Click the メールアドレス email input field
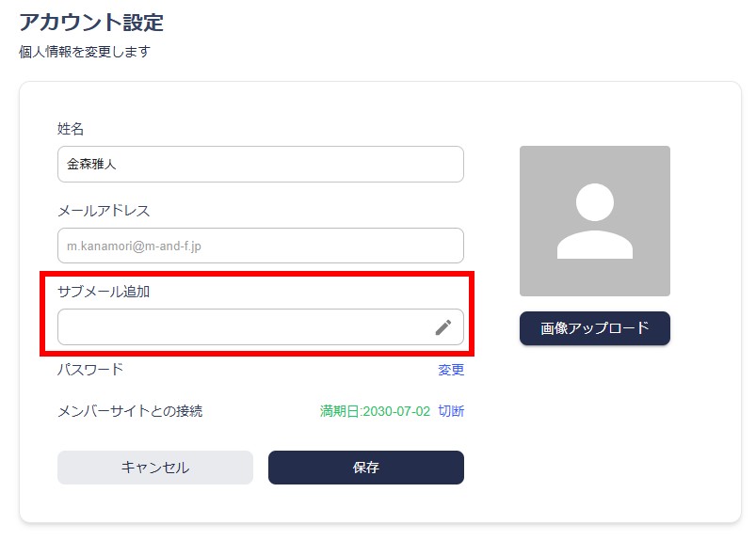The image size is (756, 540). [x=261, y=246]
